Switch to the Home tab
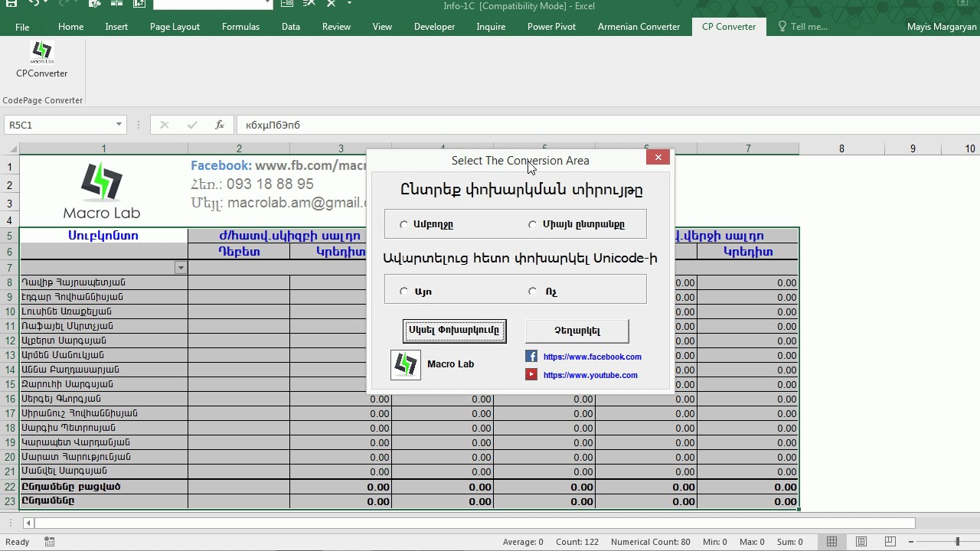The image size is (980, 551). 70,27
